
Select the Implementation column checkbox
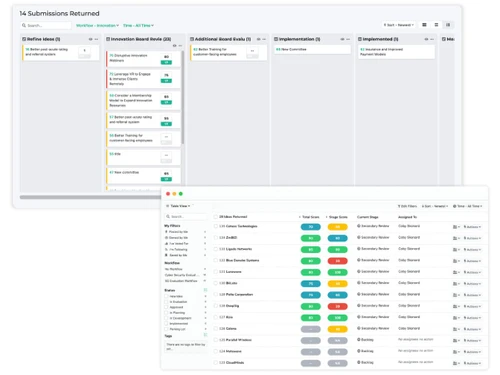pos(276,39)
